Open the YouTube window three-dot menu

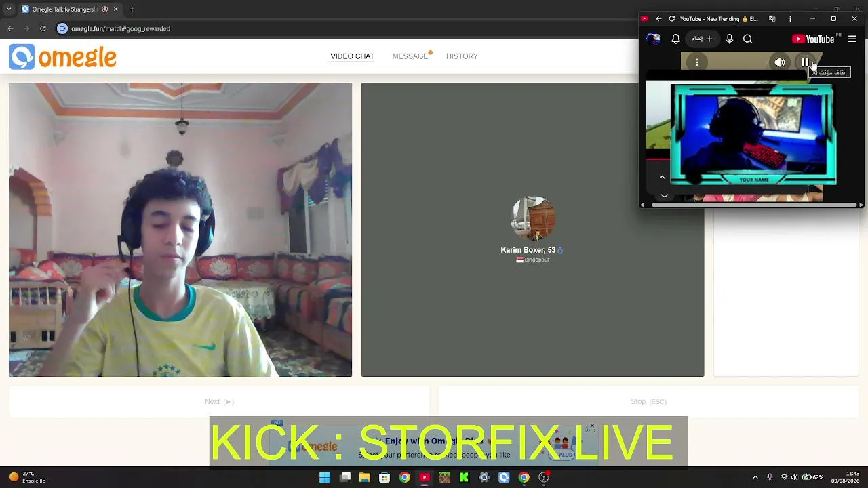(x=790, y=19)
